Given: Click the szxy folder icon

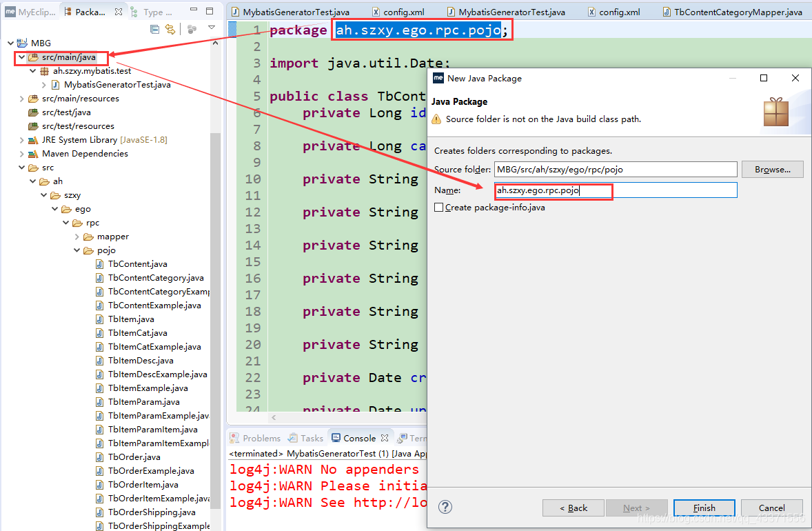Looking at the screenshot, I should pyautogui.click(x=55, y=195).
